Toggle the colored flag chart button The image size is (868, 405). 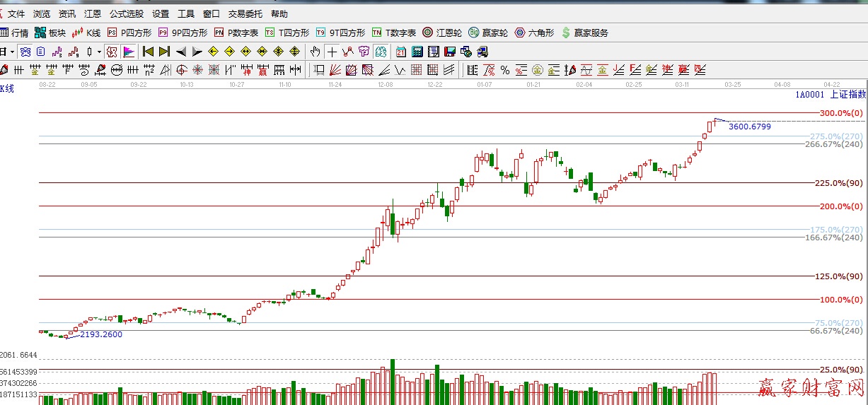pos(129,52)
